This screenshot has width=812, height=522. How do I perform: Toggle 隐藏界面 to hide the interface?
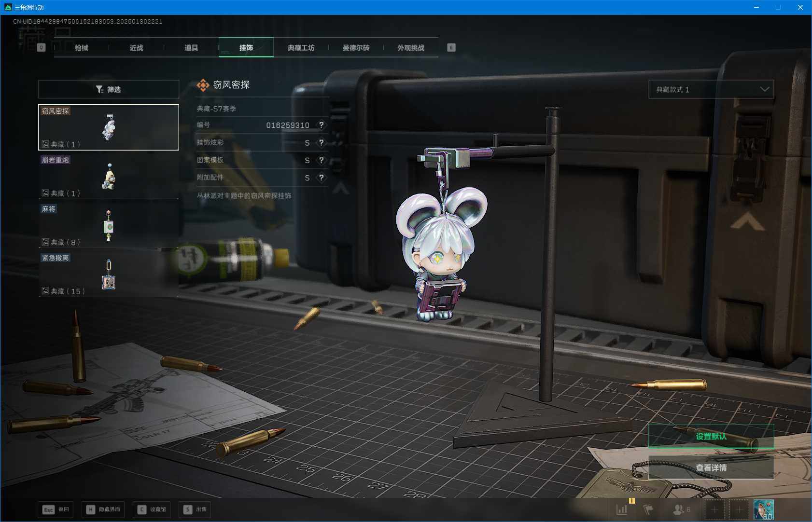coord(103,509)
